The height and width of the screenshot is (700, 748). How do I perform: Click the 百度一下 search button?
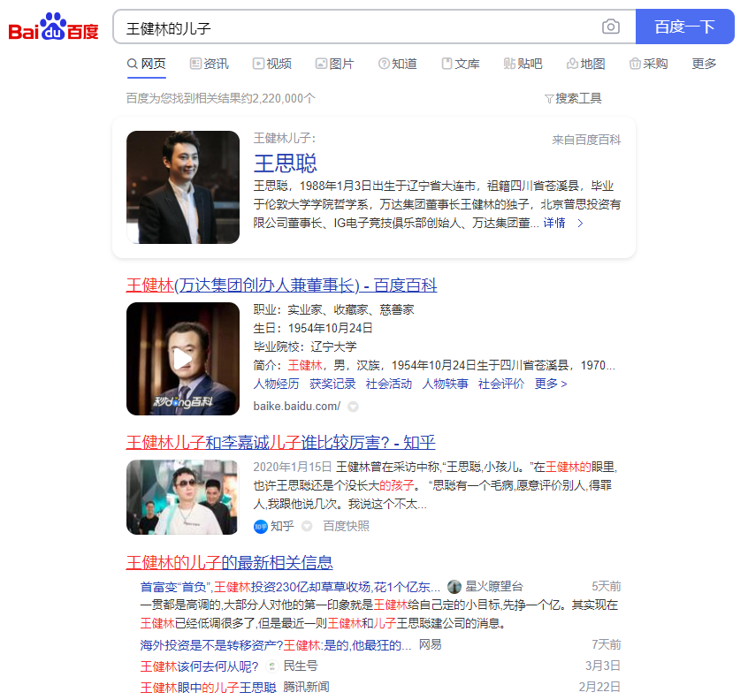pyautogui.click(x=684, y=27)
